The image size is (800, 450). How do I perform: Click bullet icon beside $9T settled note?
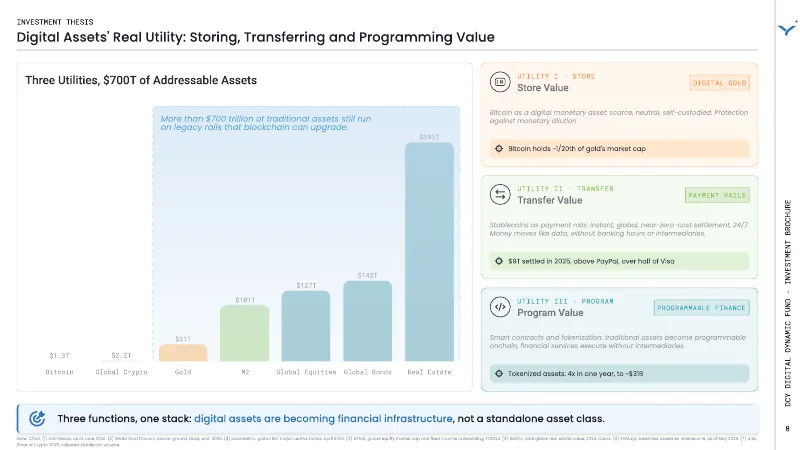(x=499, y=261)
